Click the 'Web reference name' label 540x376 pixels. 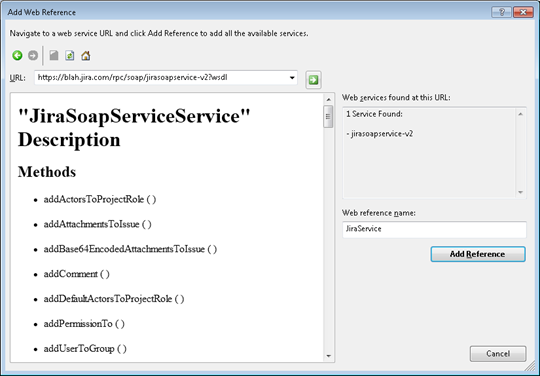[379, 213]
